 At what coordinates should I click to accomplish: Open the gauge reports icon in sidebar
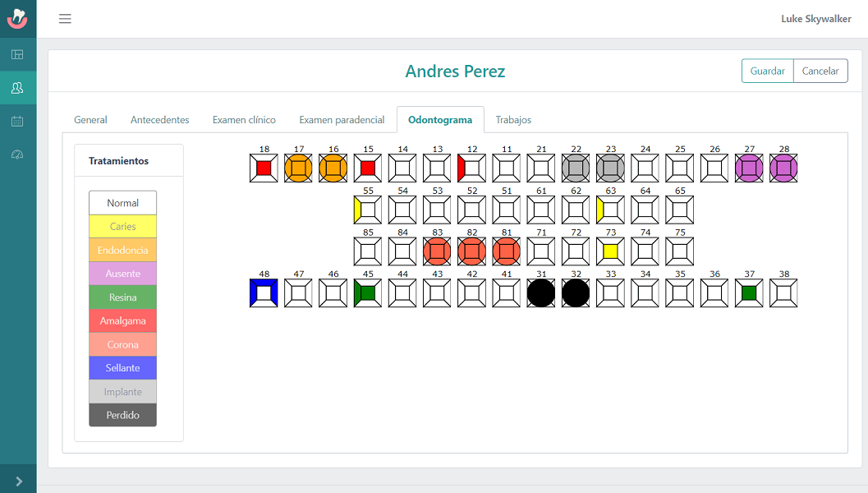17,154
